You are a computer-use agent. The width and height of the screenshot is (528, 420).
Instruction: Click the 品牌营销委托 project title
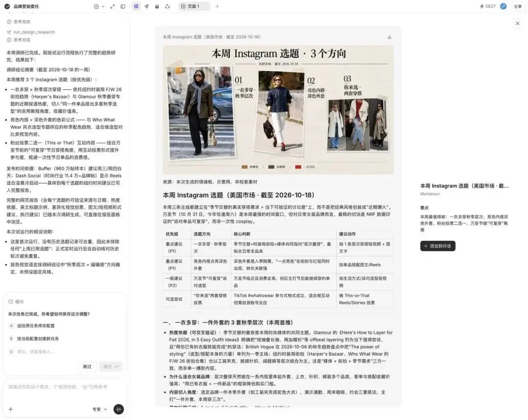tap(26, 6)
